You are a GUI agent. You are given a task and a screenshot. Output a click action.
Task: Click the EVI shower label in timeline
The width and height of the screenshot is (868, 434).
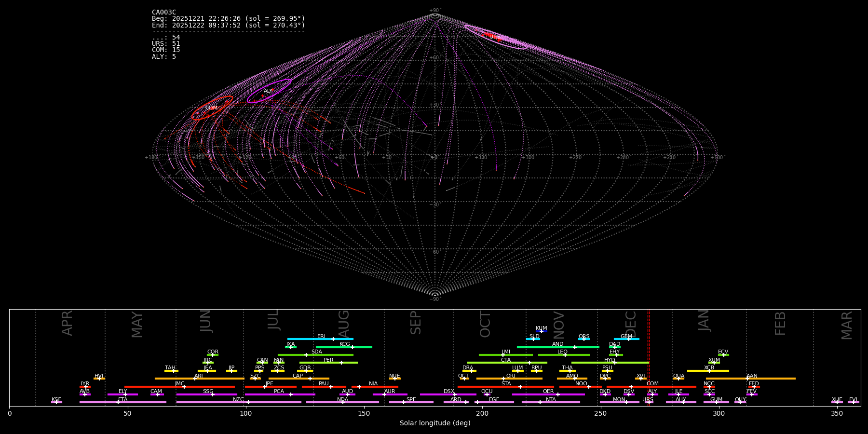click(854, 400)
